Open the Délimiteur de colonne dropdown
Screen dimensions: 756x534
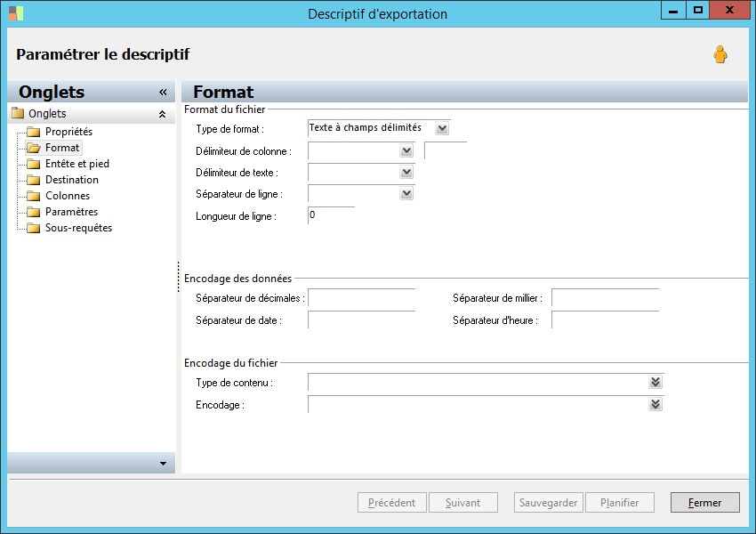(406, 150)
